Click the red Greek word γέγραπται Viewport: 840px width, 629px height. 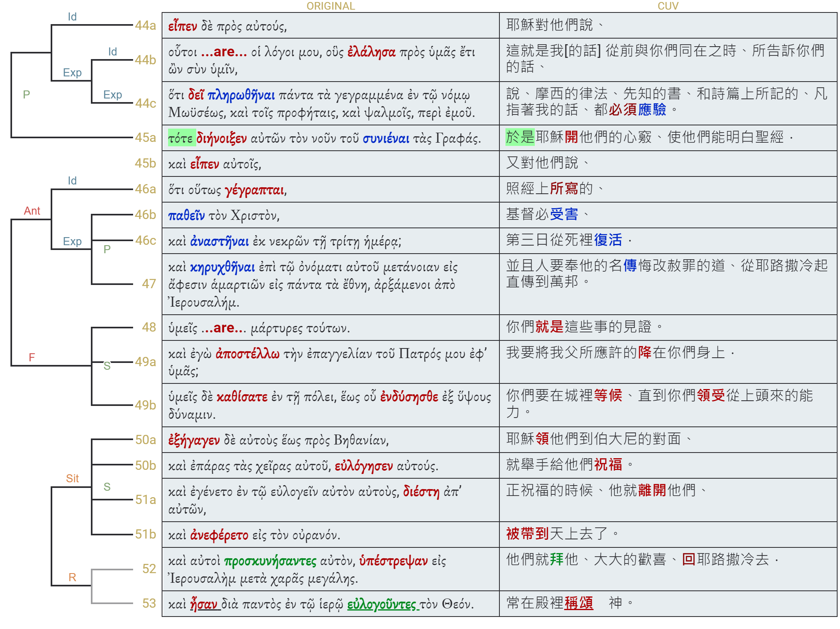point(255,190)
